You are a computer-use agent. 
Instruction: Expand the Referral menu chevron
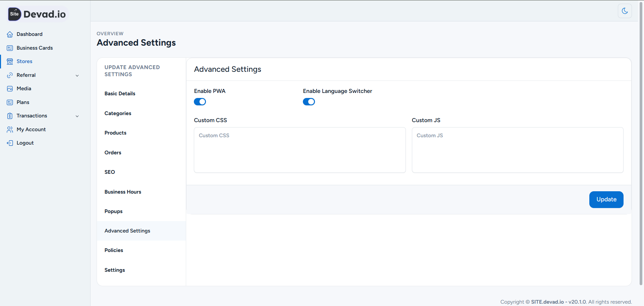[77, 75]
